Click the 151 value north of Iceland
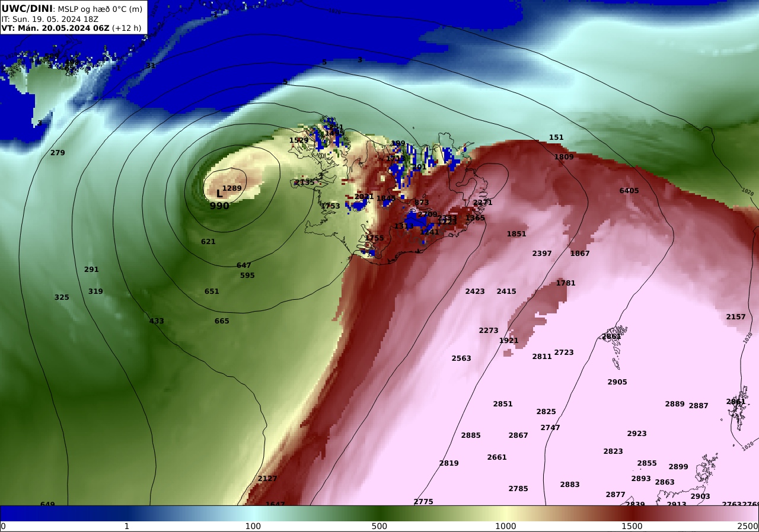This screenshot has width=759, height=532. pyautogui.click(x=556, y=137)
